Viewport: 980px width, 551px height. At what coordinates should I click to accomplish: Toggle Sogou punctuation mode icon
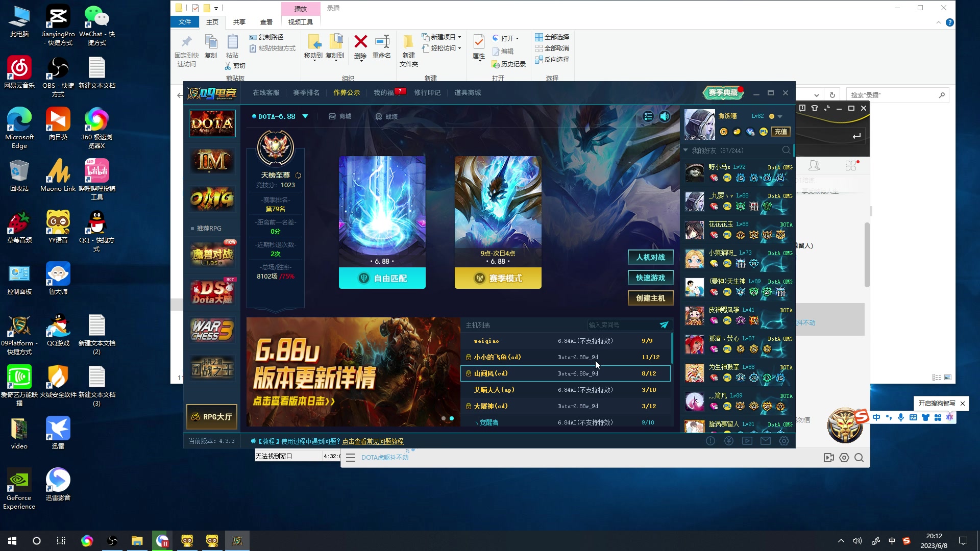tap(889, 417)
